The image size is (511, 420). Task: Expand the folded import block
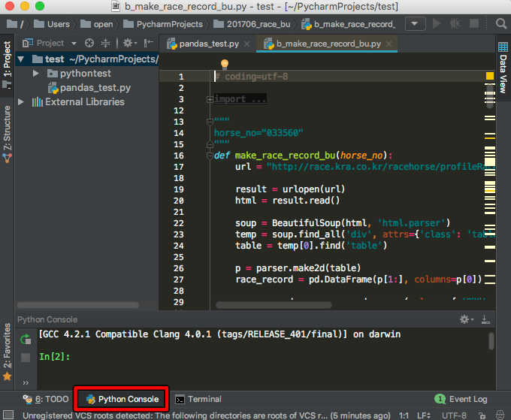click(210, 99)
